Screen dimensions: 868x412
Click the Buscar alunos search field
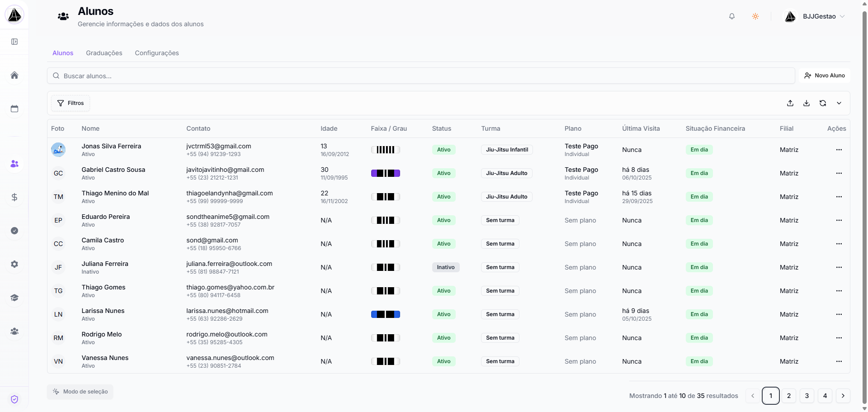click(420, 76)
